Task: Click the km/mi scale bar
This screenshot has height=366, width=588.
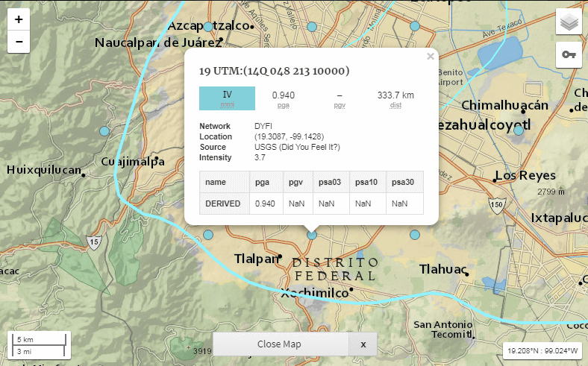Action: (x=38, y=344)
